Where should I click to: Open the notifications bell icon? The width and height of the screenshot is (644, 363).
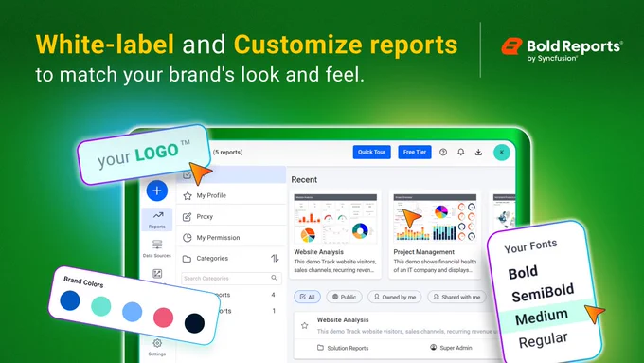461,152
